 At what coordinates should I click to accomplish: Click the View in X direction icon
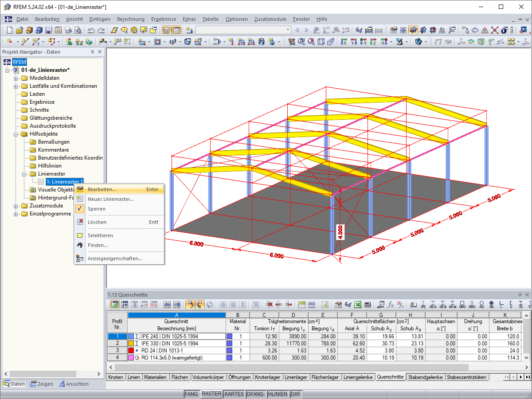pyautogui.click(x=344, y=41)
